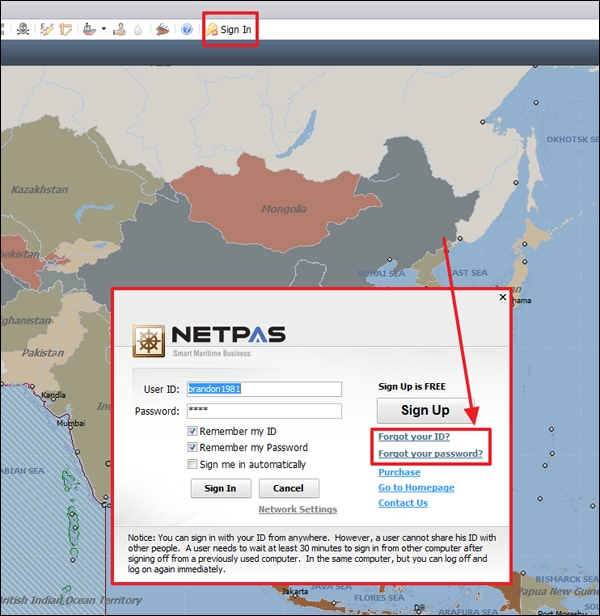
Task: Click the ship vessel toolbar icon
Action: [x=90, y=29]
